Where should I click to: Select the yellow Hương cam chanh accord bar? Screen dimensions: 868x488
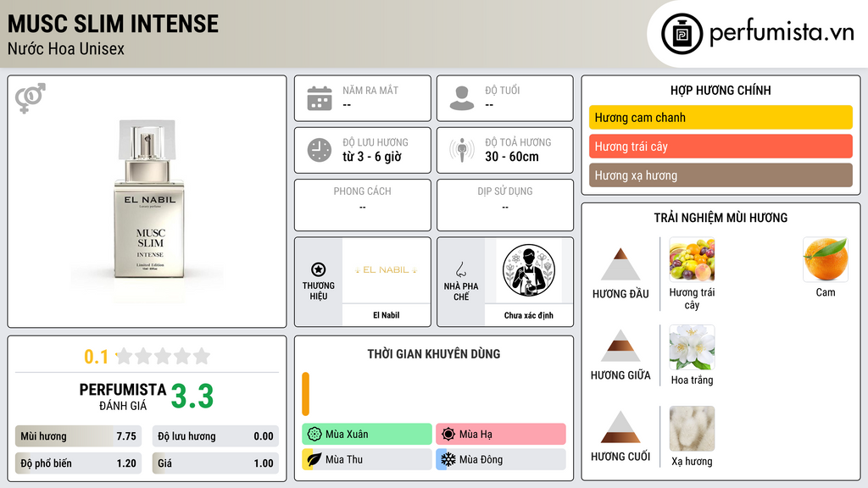coord(721,117)
